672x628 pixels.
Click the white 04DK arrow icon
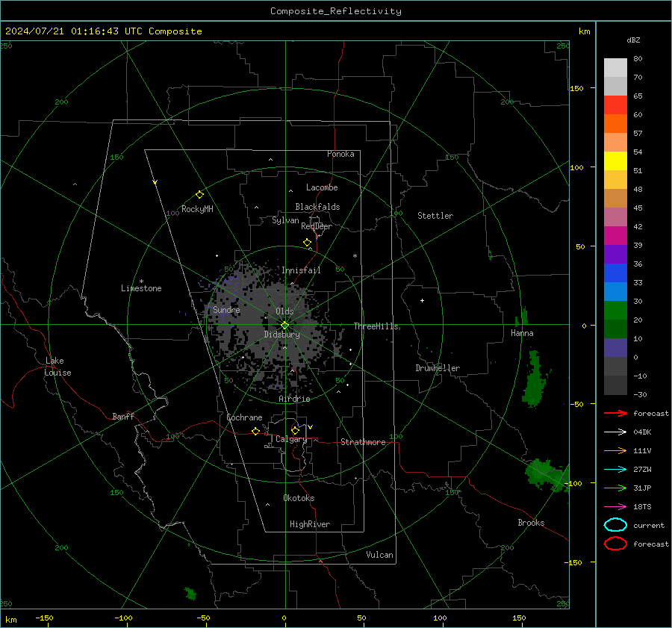pos(615,432)
